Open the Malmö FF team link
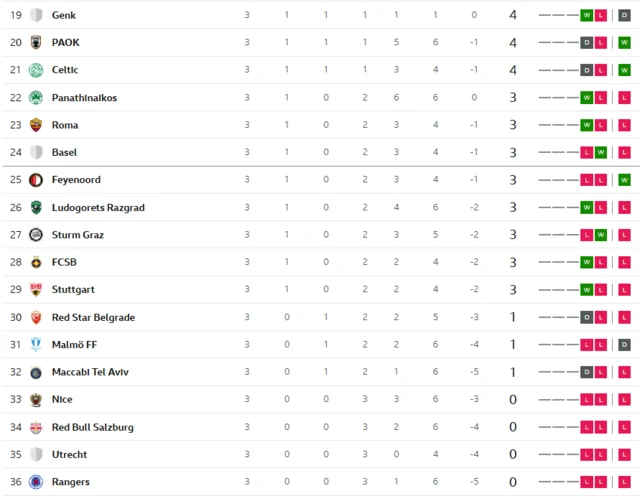The width and height of the screenshot is (640, 496). pyautogui.click(x=75, y=345)
